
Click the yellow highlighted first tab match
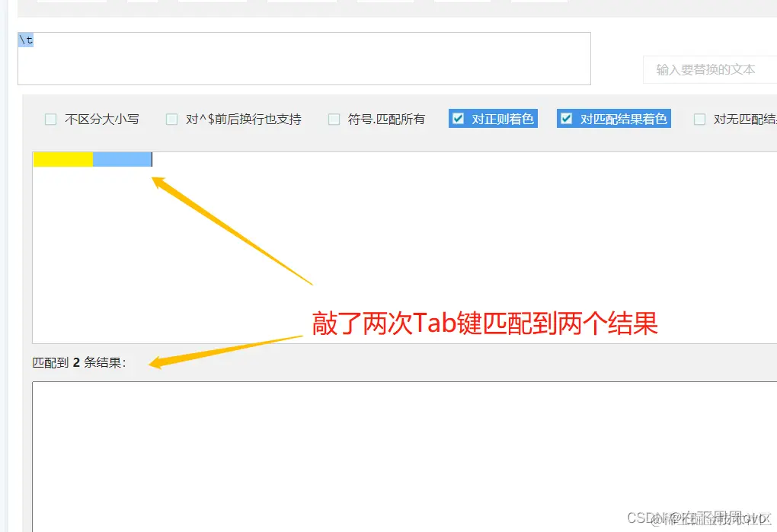(63, 159)
